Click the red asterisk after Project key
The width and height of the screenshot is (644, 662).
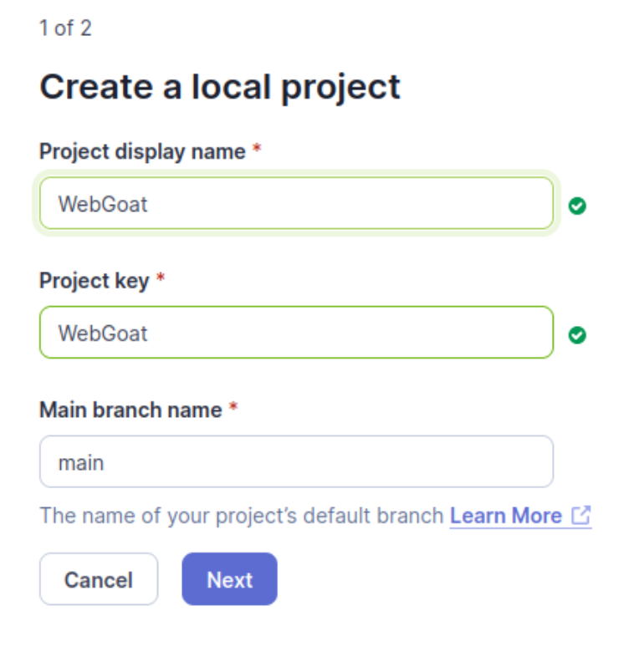click(161, 278)
